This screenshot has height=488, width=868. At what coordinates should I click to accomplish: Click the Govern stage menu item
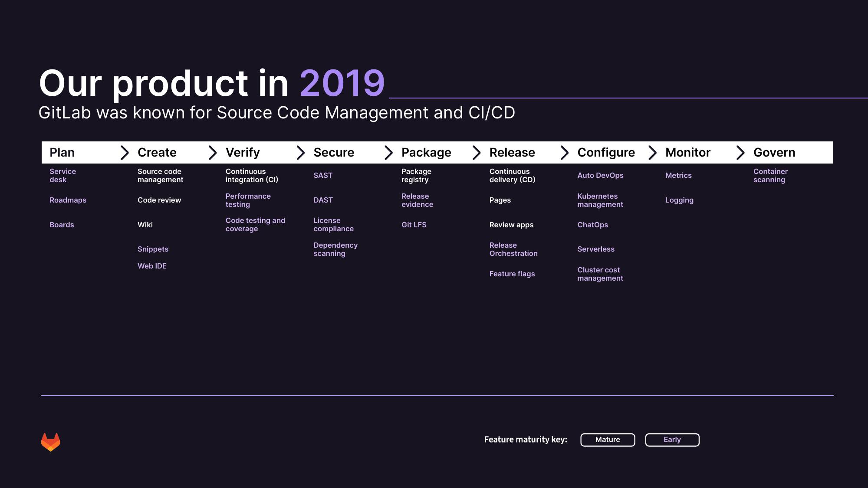pyautogui.click(x=774, y=152)
